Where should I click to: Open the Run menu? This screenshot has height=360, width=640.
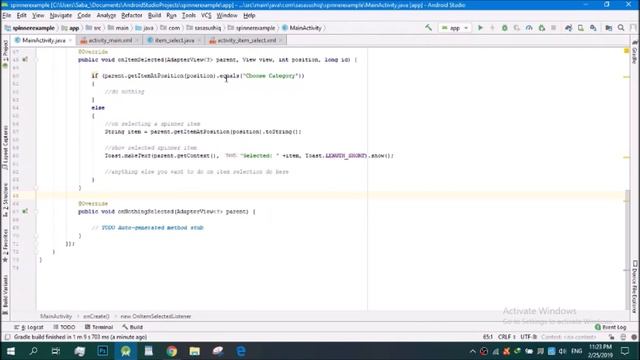[171, 16]
